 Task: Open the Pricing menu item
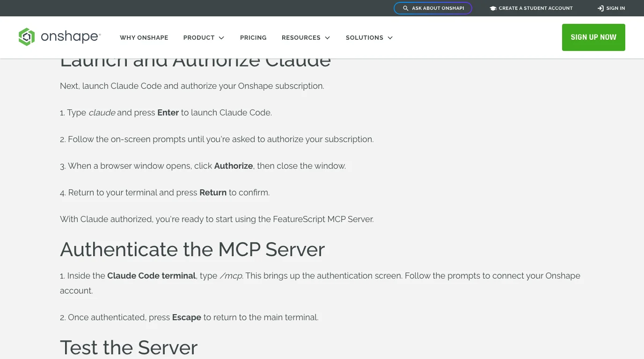pyautogui.click(x=253, y=37)
